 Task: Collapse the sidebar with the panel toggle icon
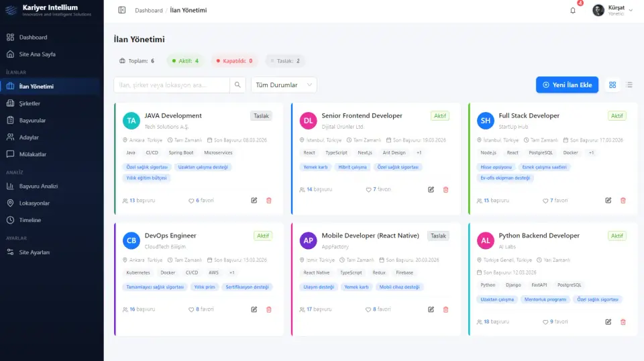pos(122,10)
